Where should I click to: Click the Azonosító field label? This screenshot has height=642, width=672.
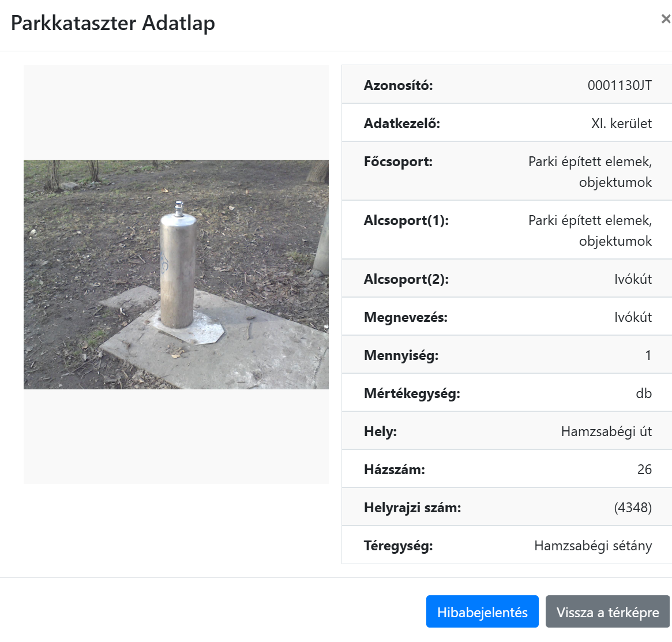tap(398, 85)
